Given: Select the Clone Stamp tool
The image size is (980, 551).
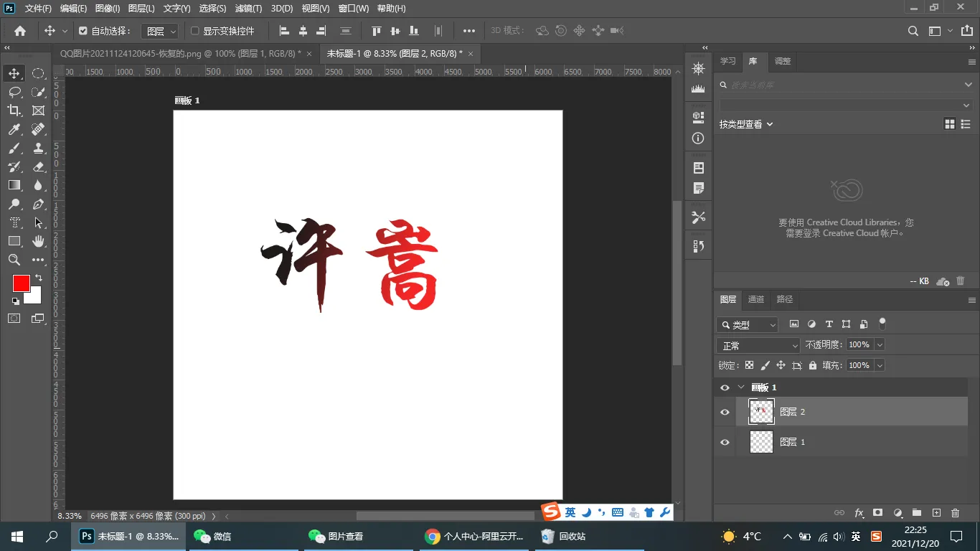Looking at the screenshot, I should coord(38,148).
